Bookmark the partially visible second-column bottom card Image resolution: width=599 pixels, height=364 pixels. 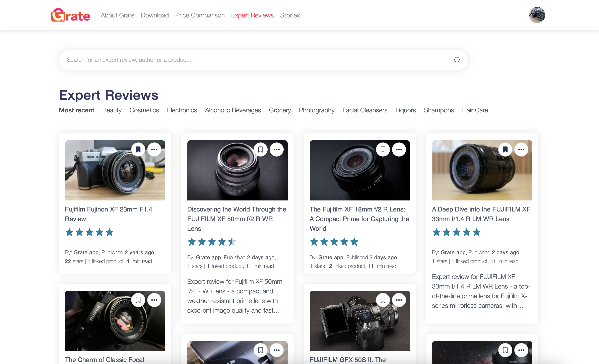(260, 350)
